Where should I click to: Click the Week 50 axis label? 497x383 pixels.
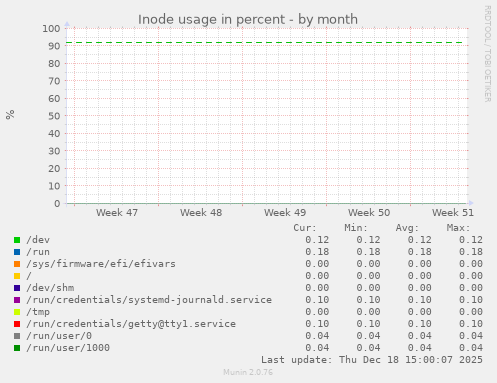(369, 213)
